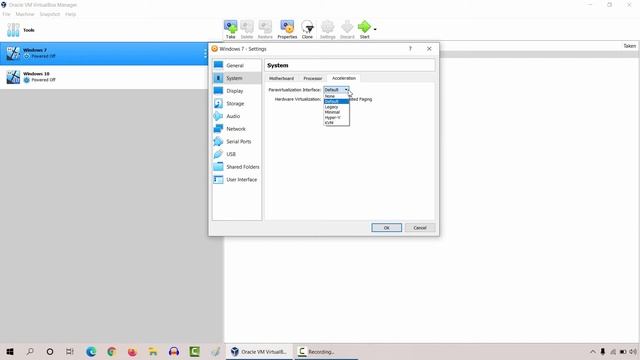This screenshot has height=360, width=640.
Task: Click the headphones app taskbar icon
Action: [174, 351]
